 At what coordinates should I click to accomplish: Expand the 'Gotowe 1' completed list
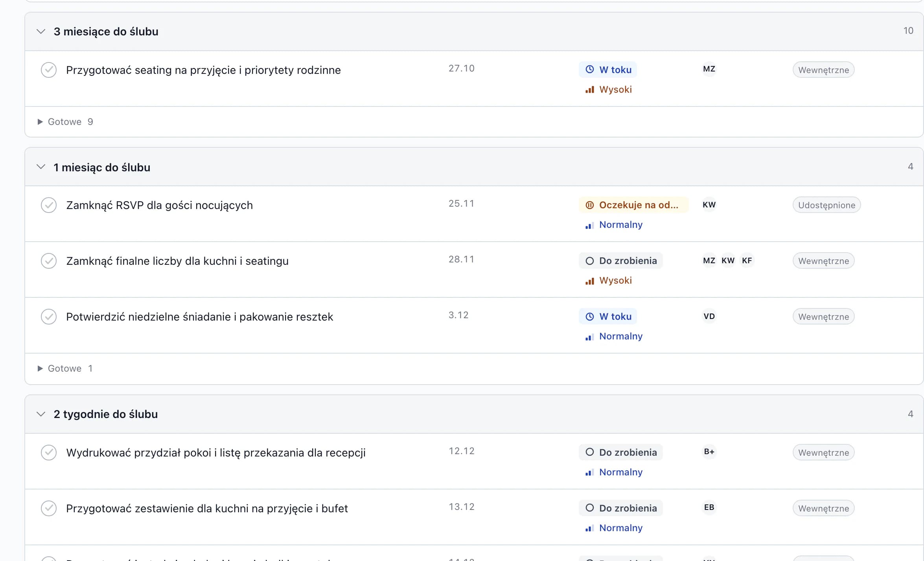[65, 368]
